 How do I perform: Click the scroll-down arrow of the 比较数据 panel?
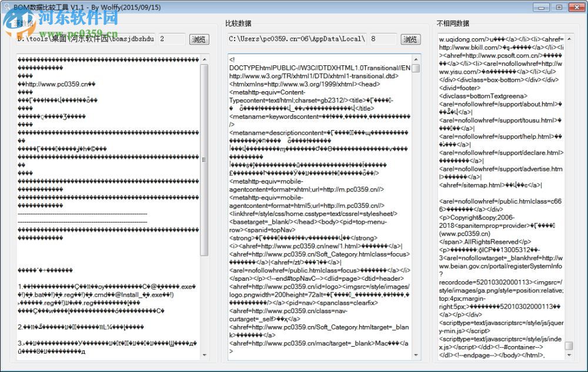[415, 355]
